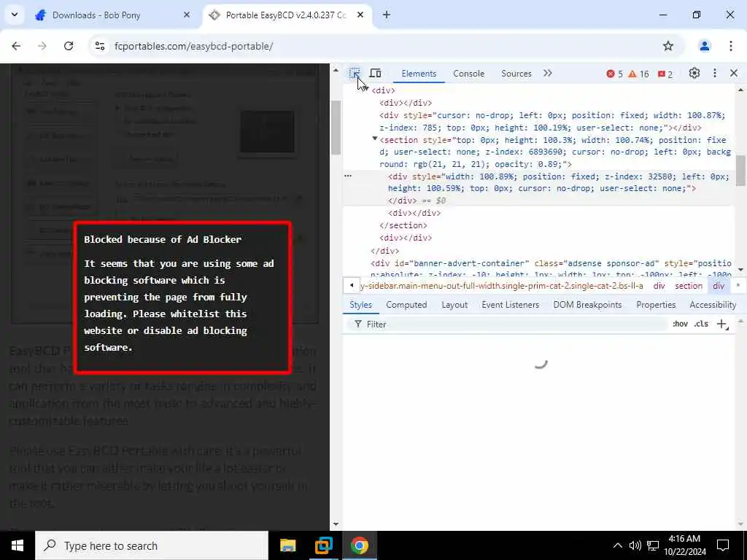Toggle the .cls element classes button
Image resolution: width=747 pixels, height=560 pixels.
click(x=701, y=324)
